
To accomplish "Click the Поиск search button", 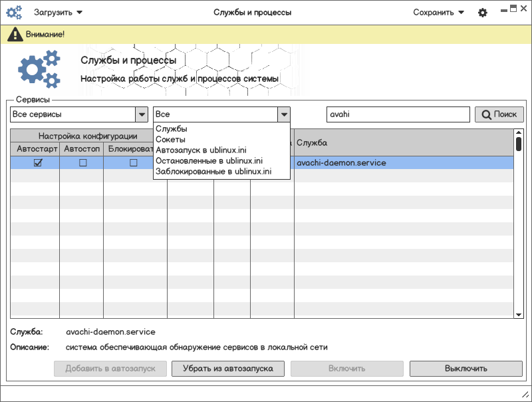I will pos(499,114).
